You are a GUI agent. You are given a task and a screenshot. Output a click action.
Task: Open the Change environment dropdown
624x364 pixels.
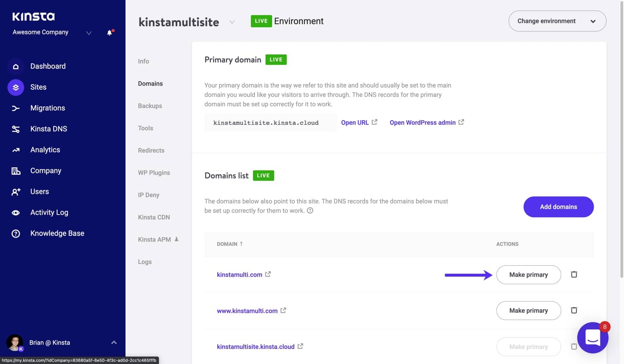pos(557,21)
